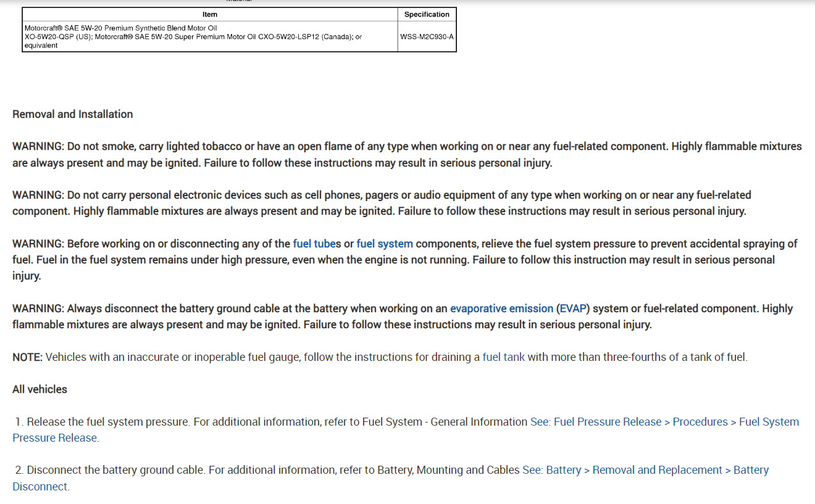Open the "fuel tank" link in the NOTE
The width and height of the screenshot is (815, 504).
coord(503,357)
